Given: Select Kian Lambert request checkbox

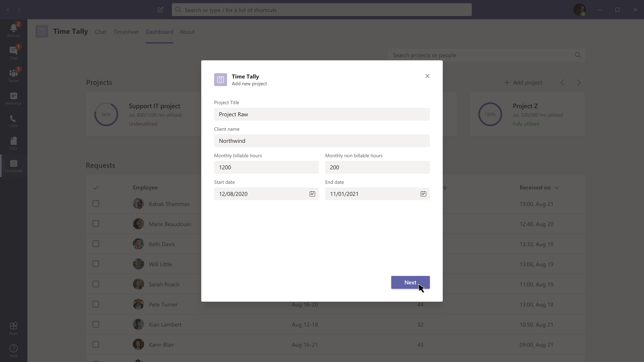Looking at the screenshot, I should point(96,324).
